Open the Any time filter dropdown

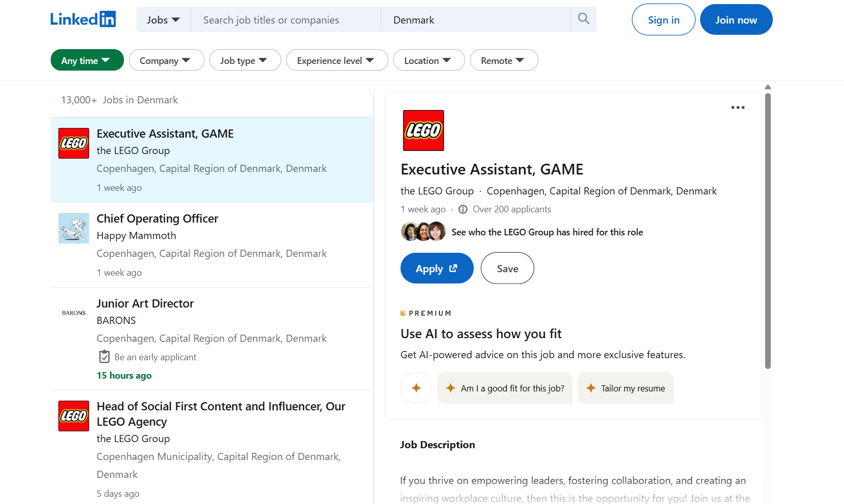pyautogui.click(x=87, y=60)
